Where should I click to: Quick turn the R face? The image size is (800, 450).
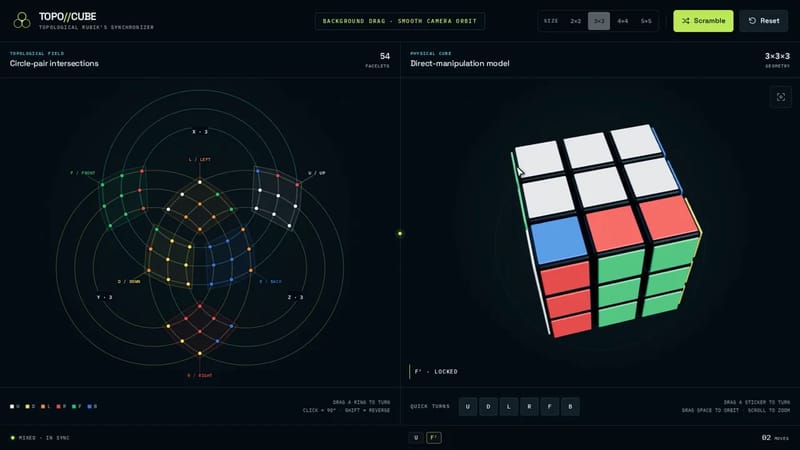[x=529, y=407]
